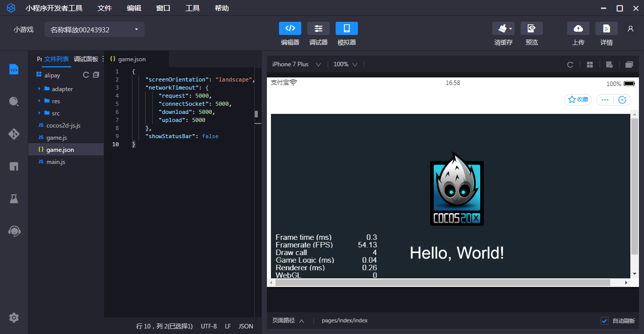Switch to the 调试面板 tab

click(86, 59)
